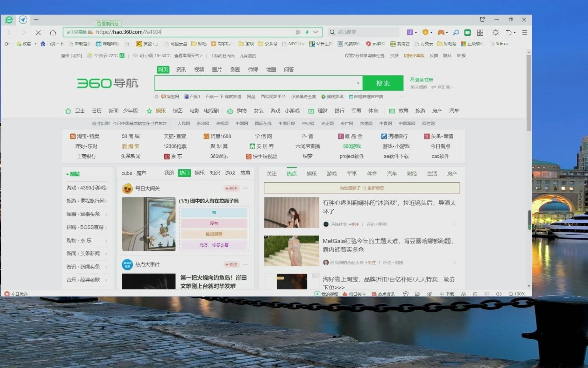
Task: Expand bookmarks sidebar arrow
Action: [x=6, y=44]
